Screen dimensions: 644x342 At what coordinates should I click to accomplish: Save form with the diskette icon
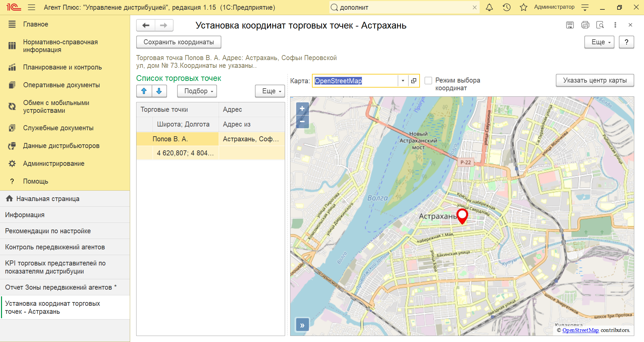click(x=570, y=25)
